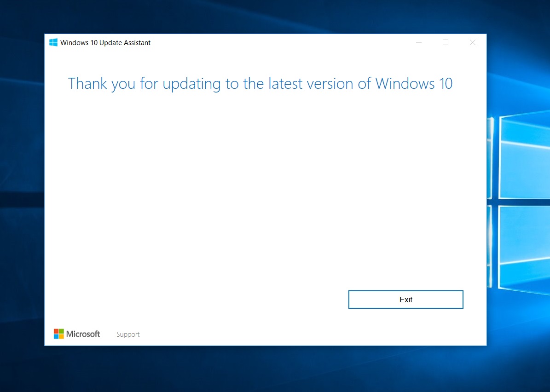The width and height of the screenshot is (550, 392).
Task: Open the Support link
Action: [128, 334]
